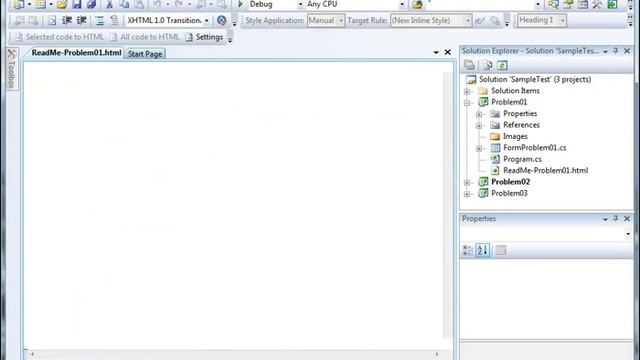The height and width of the screenshot is (360, 640).
Task: Pin the Properties panel
Action: [616, 218]
